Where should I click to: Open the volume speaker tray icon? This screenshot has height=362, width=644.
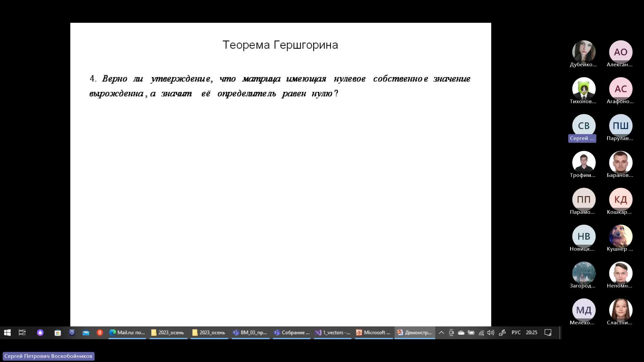(491, 333)
